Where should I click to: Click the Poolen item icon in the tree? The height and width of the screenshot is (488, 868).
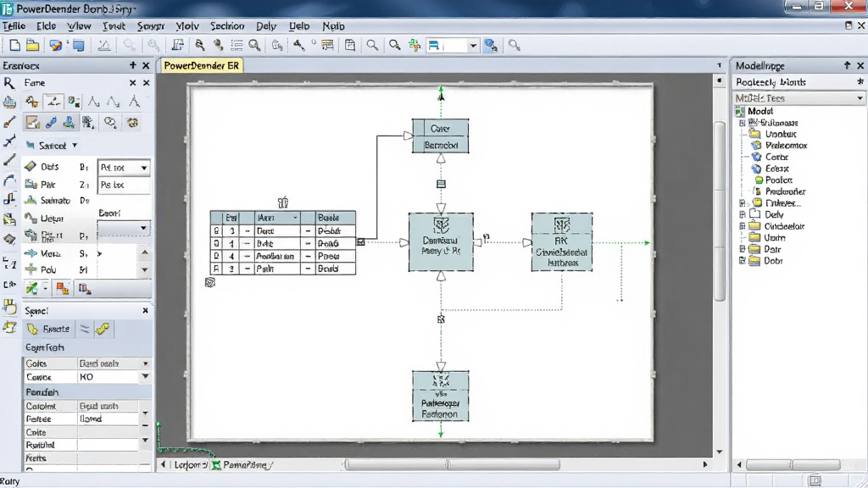click(759, 180)
